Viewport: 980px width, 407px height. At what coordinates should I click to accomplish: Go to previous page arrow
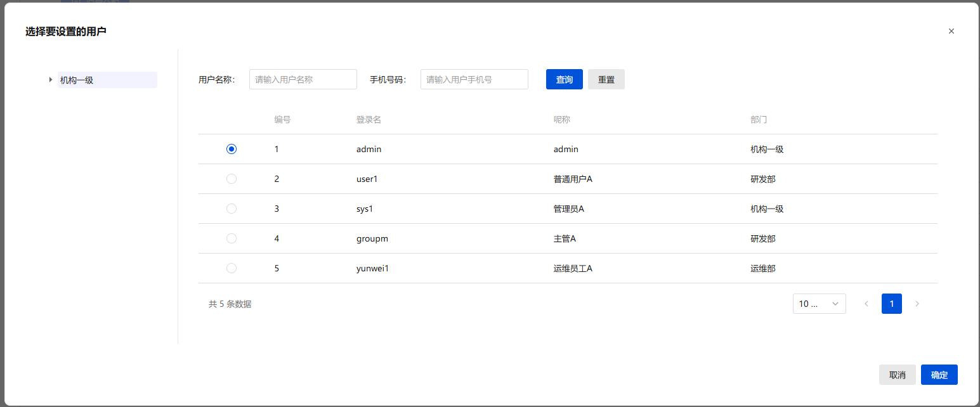click(866, 304)
